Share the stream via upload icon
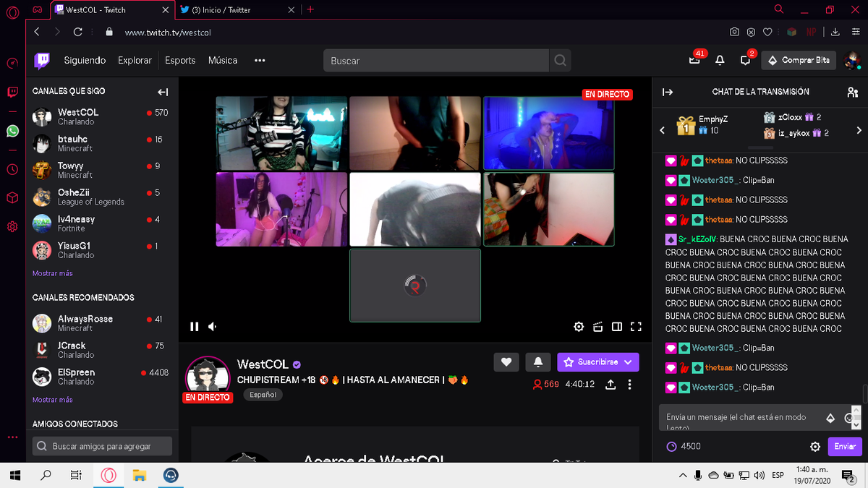 coord(610,385)
